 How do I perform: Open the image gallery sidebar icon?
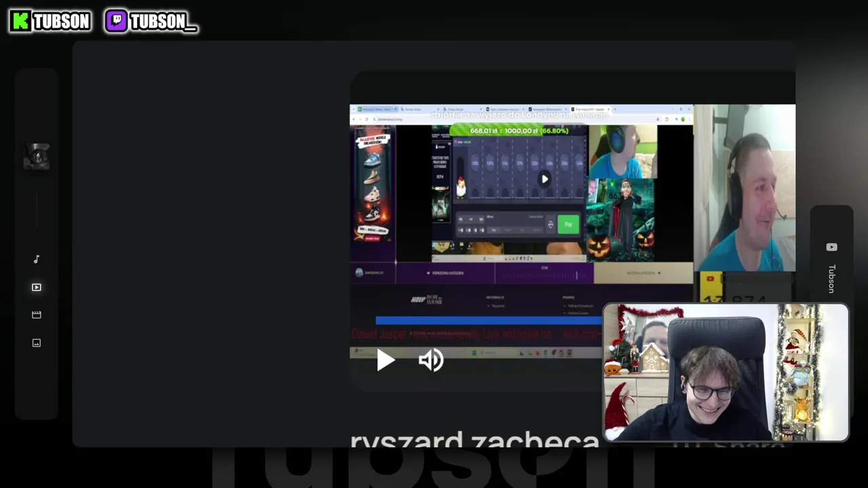pyautogui.click(x=37, y=343)
